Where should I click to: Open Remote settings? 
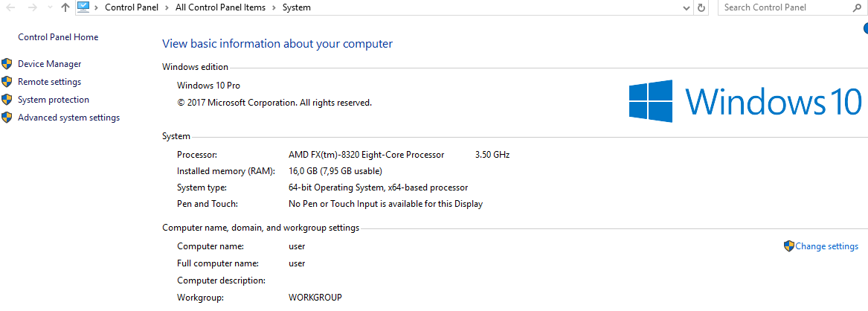49,82
